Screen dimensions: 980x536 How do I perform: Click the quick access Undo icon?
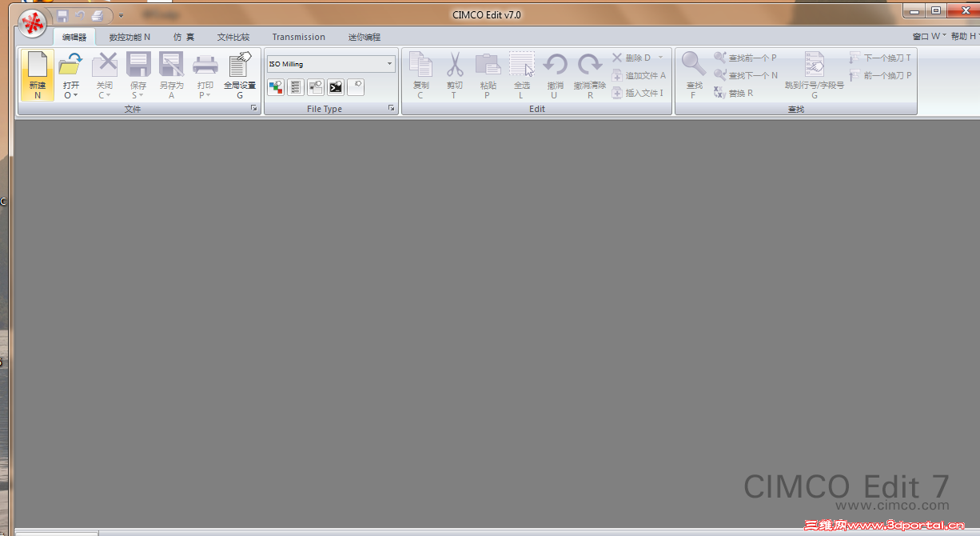(x=79, y=14)
